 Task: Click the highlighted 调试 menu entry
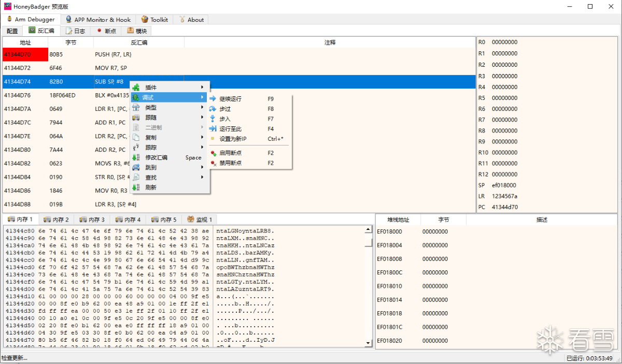[170, 97]
